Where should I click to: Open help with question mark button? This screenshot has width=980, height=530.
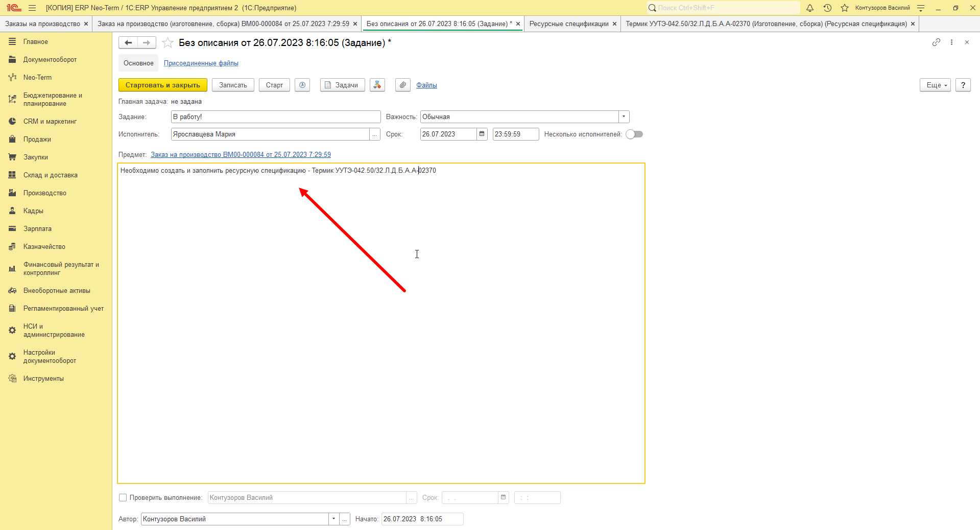pos(963,85)
